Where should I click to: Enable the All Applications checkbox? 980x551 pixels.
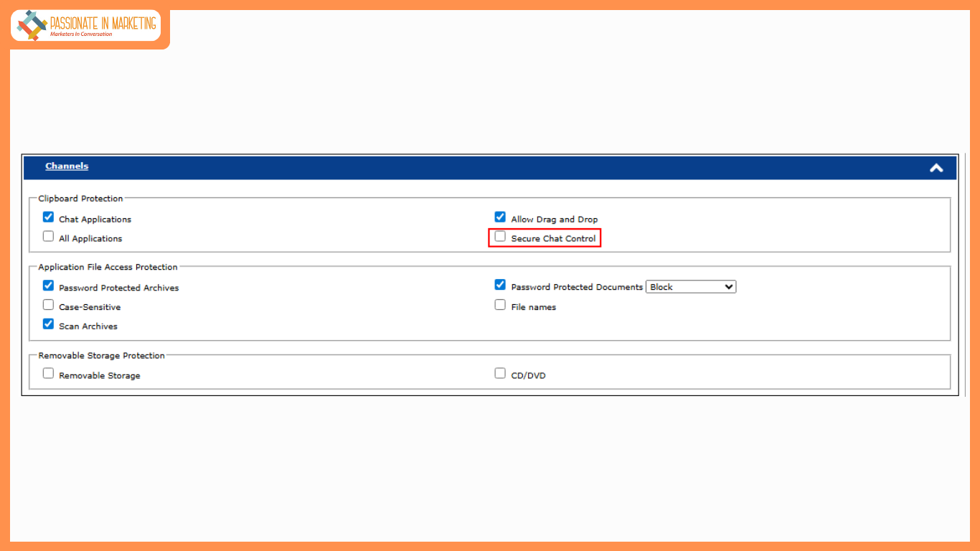(48, 236)
